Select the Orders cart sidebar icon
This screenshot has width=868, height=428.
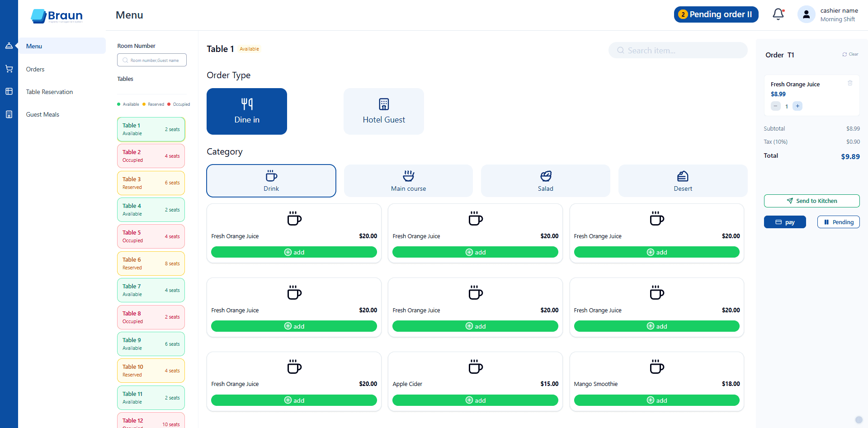9,69
